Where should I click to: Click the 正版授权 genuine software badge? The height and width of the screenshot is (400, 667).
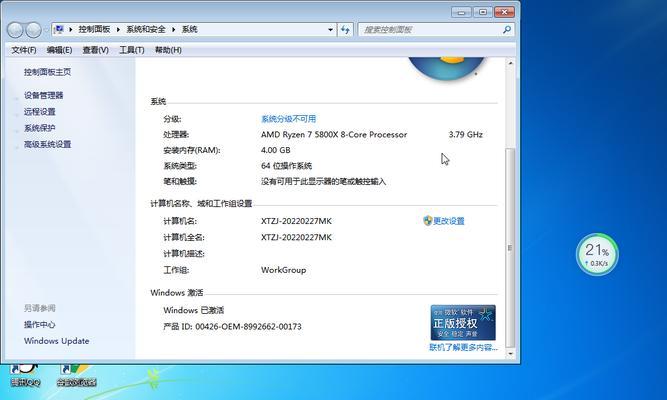[x=463, y=323]
